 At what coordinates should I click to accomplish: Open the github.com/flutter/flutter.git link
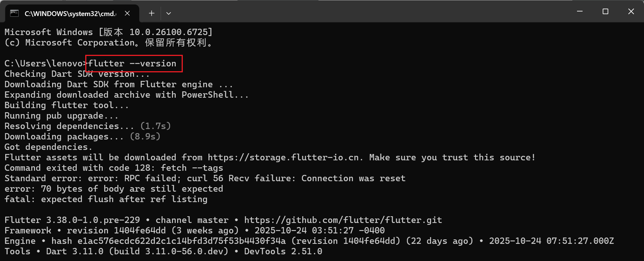[342, 220]
